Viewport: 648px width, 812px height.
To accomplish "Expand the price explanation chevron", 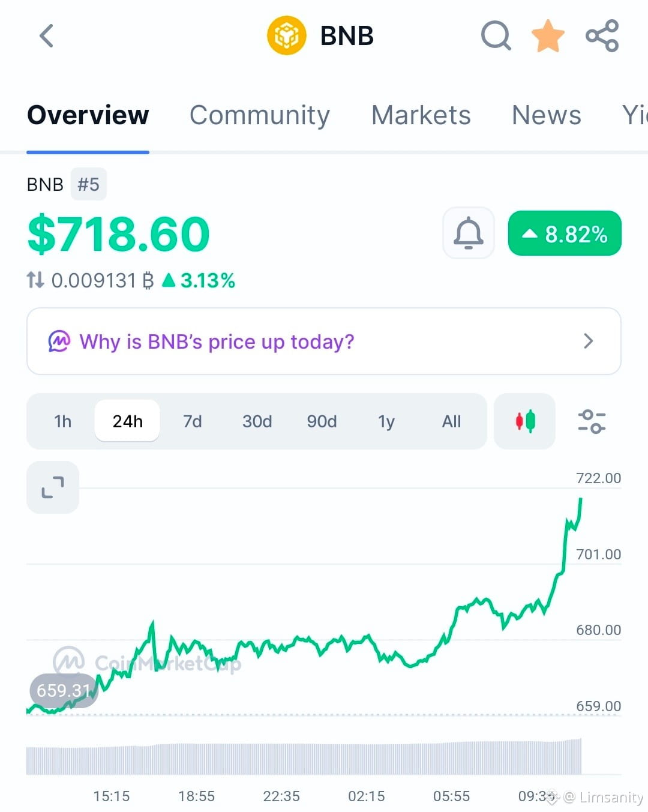I will click(x=589, y=341).
